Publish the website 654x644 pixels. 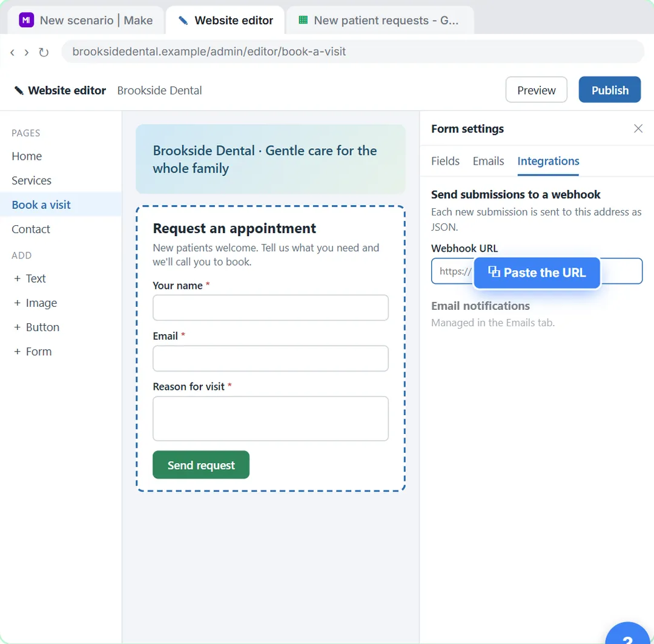point(609,90)
